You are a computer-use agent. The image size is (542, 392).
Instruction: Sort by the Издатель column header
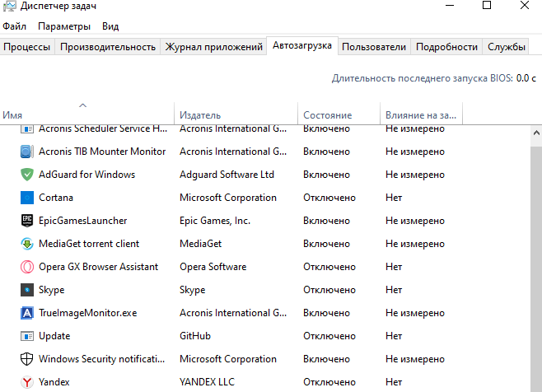(236, 115)
